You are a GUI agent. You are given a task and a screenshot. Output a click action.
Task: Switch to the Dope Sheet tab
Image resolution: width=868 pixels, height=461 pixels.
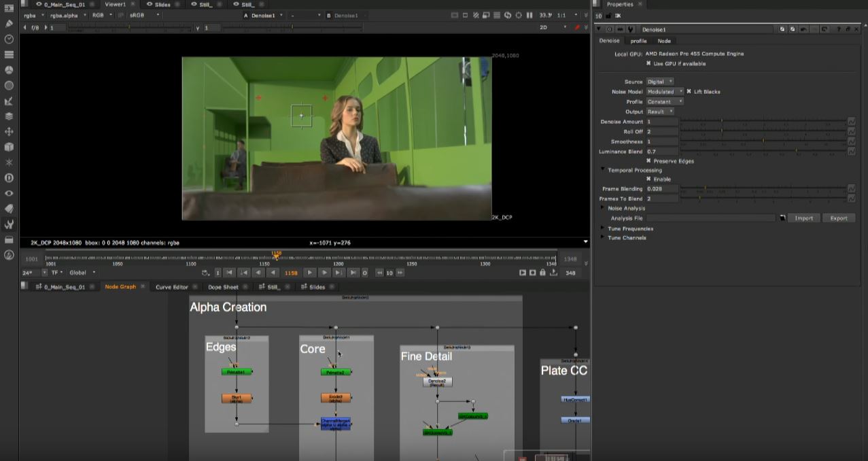[x=223, y=287]
